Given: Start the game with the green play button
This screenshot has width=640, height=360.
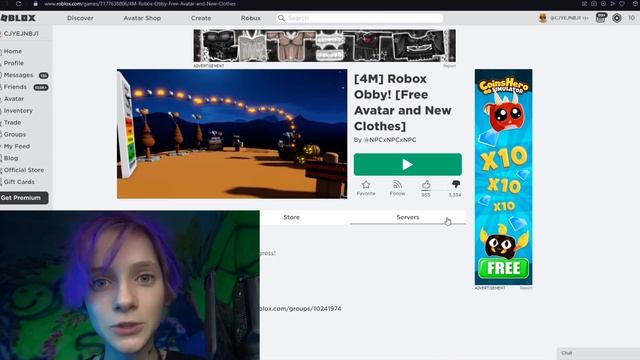Looking at the screenshot, I should [408, 164].
